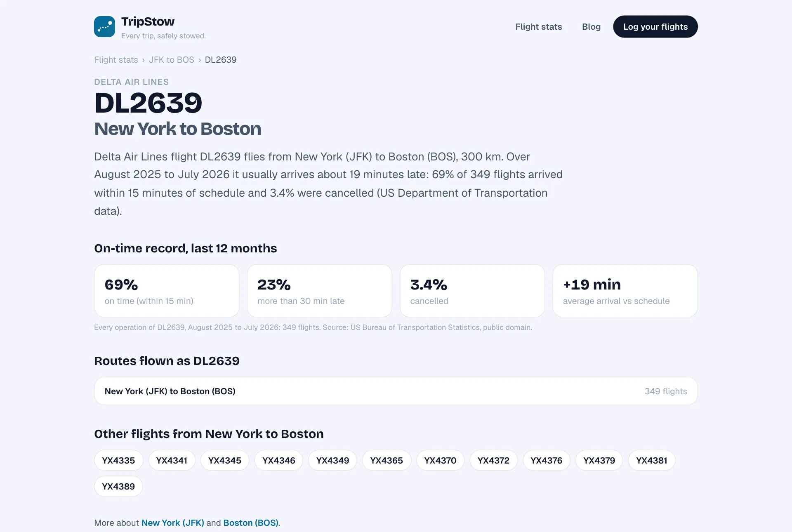Viewport: 792px width, 532px height.
Task: Follow the Boston (BOS) airport link
Action: [x=251, y=523]
